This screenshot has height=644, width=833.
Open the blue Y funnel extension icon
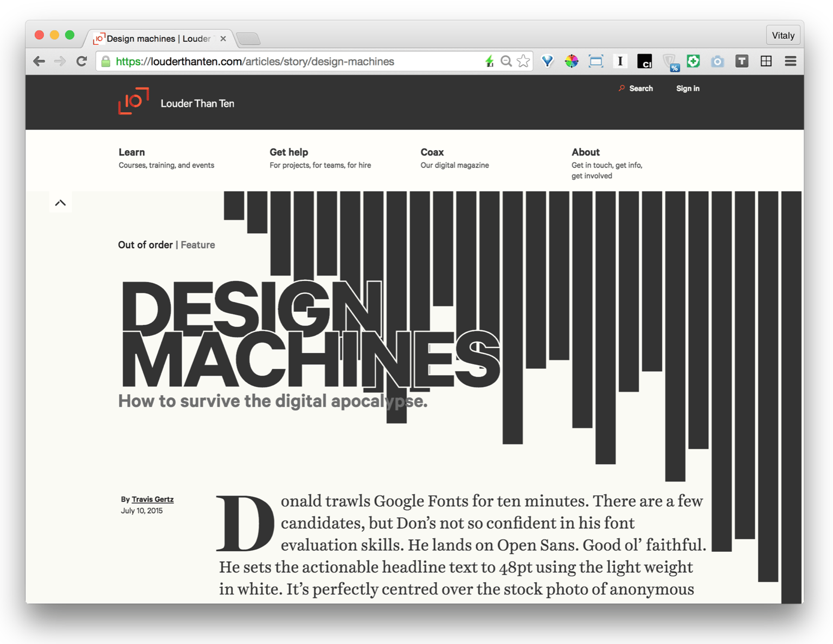coord(548,61)
